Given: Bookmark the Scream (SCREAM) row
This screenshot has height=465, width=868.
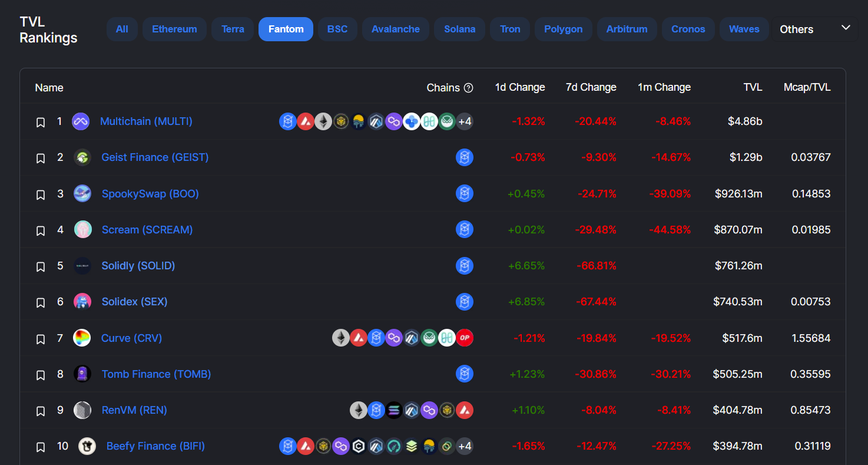Looking at the screenshot, I should (41, 230).
